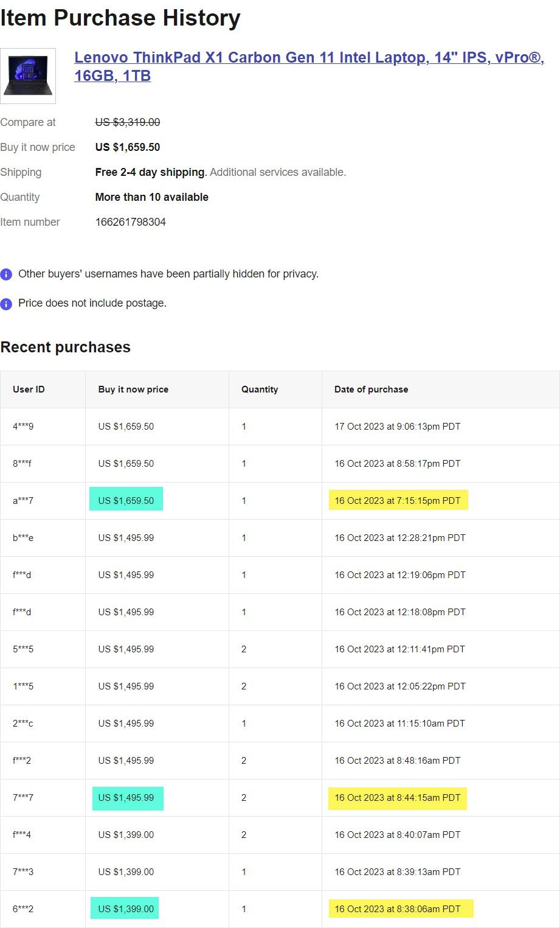
Task: Click price US $1,495.99 in b***e row
Action: click(x=126, y=538)
